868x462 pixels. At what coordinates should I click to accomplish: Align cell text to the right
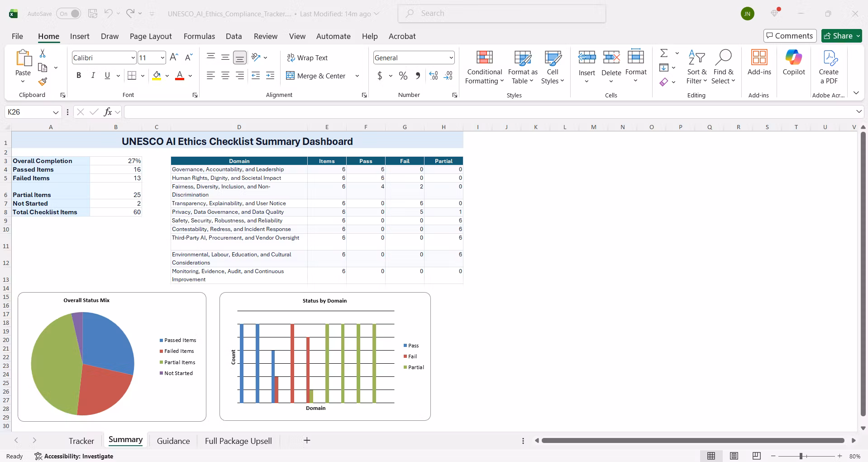[x=240, y=76]
